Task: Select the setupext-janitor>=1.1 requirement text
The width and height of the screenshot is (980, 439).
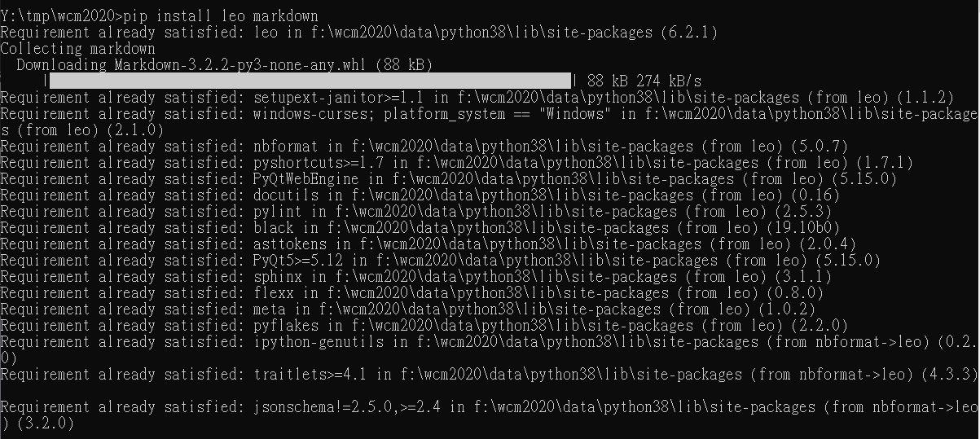Action: tap(338, 98)
